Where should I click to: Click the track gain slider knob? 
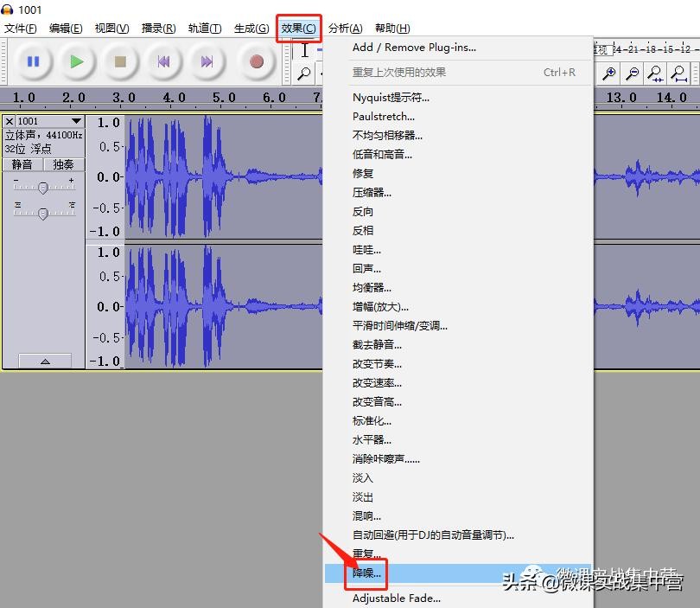tap(42, 188)
